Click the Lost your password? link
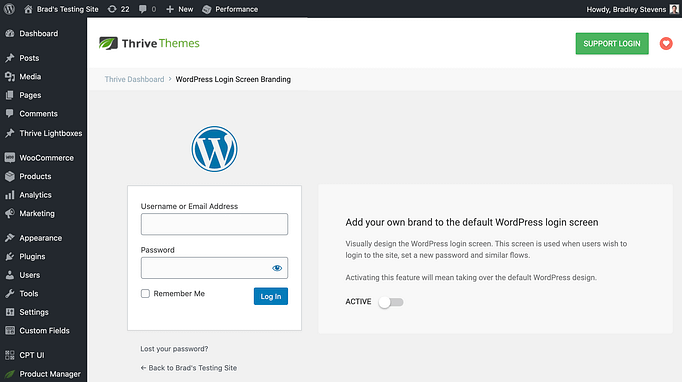 (x=174, y=349)
